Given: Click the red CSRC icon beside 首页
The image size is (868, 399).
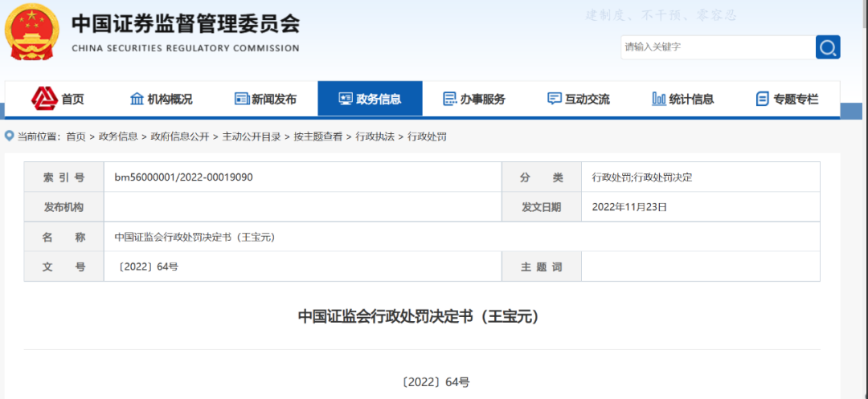Looking at the screenshot, I should pyautogui.click(x=45, y=99).
